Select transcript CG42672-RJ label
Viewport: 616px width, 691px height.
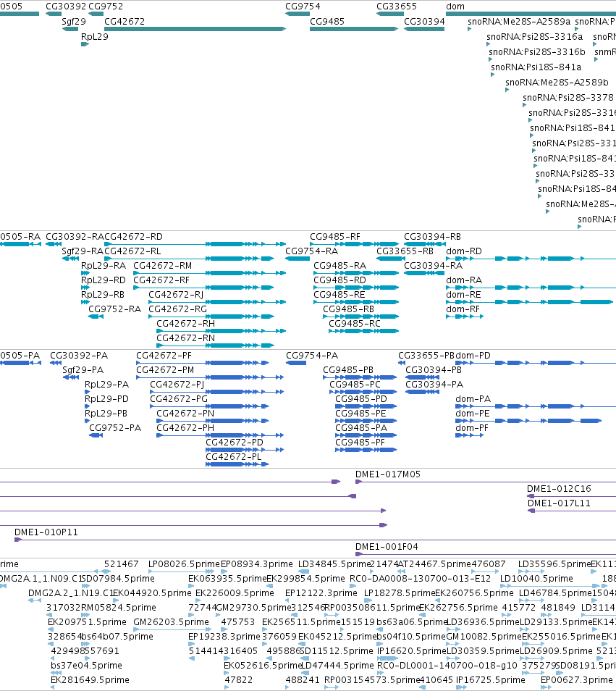[x=176, y=295]
